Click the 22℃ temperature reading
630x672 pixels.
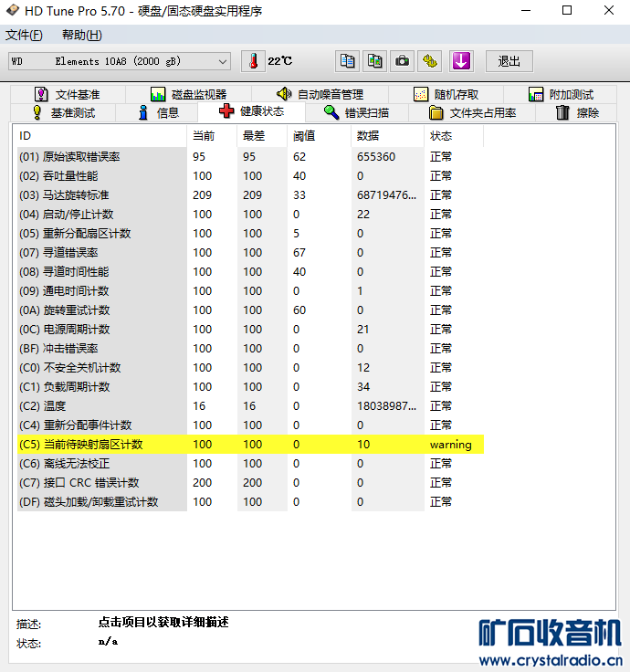point(280,61)
